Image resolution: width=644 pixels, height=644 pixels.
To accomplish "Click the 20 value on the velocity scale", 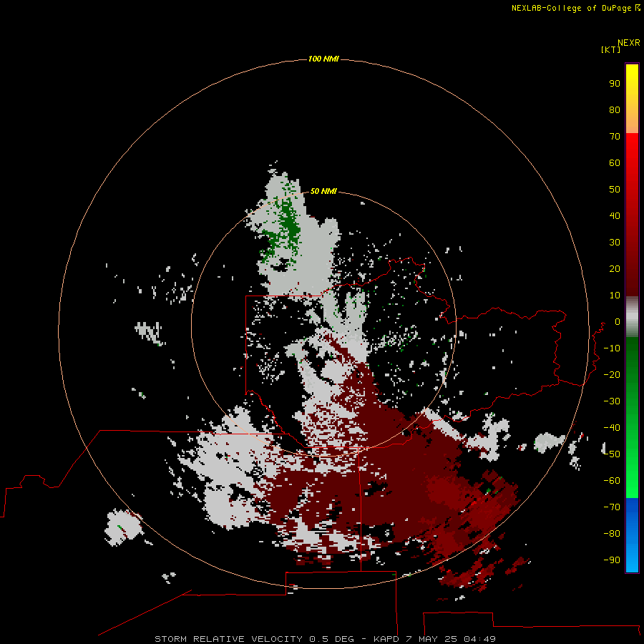I will click(615, 268).
